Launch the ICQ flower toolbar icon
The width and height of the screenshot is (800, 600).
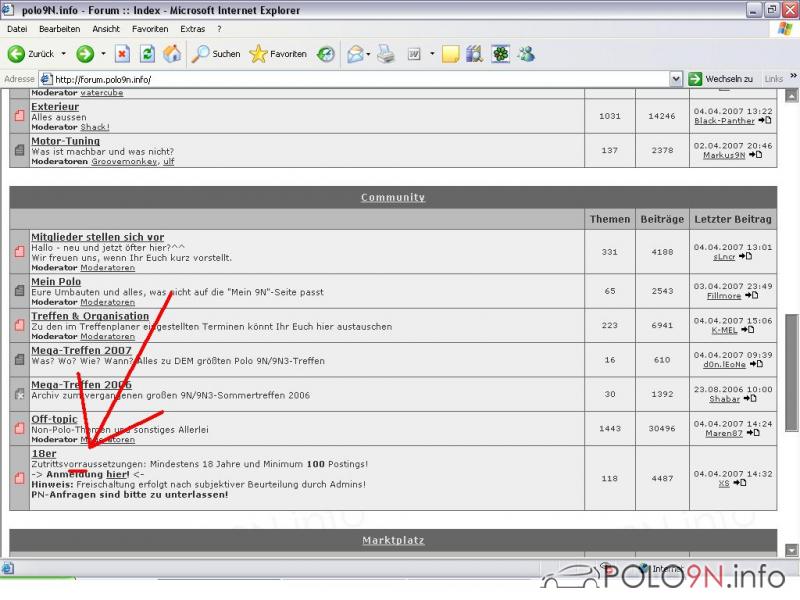tap(501, 54)
